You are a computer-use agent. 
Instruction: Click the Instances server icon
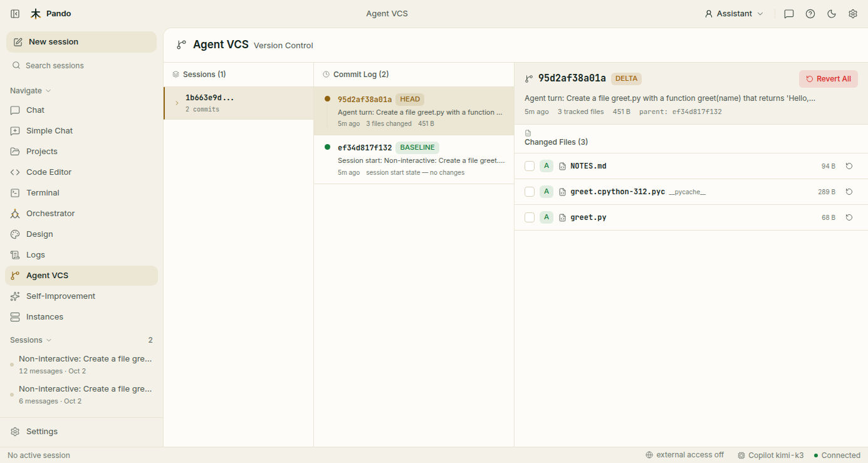(x=15, y=317)
